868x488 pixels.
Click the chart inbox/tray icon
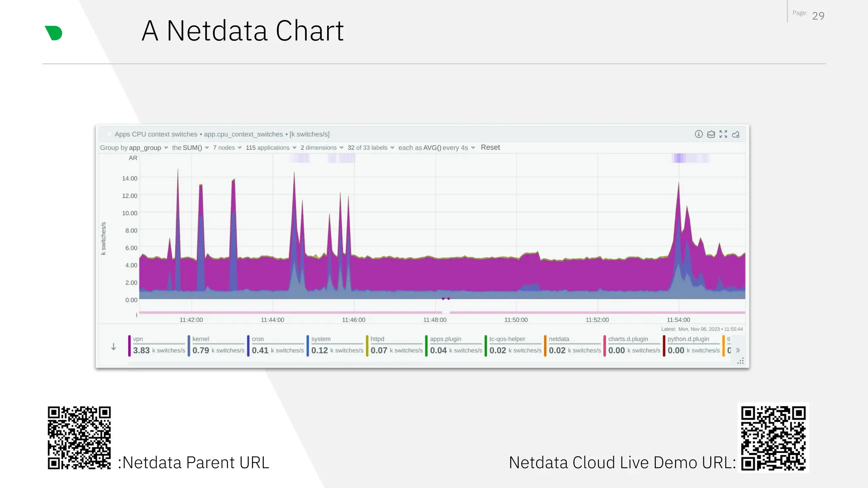point(711,134)
